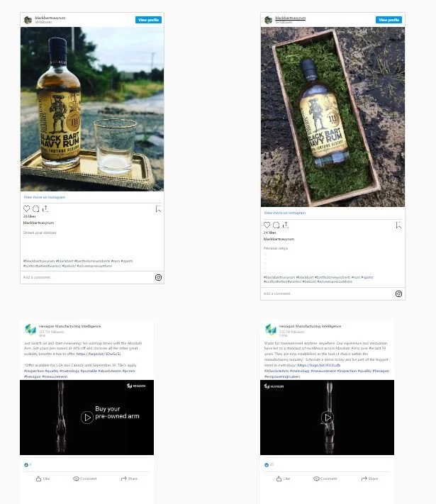Play the right Hexagon arm video
Viewport: 436px width, 504px height.
click(x=328, y=418)
